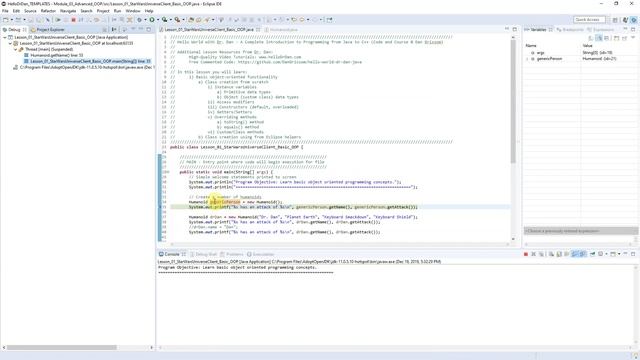The image size is (640, 360).
Task: Click the editor vertical scrollbar
Action: tap(513, 102)
